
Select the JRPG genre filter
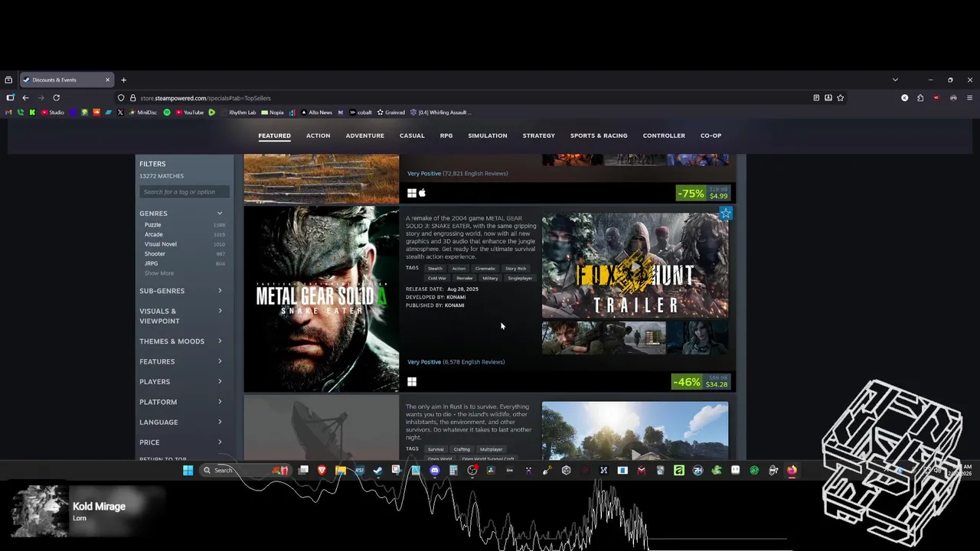coord(151,263)
